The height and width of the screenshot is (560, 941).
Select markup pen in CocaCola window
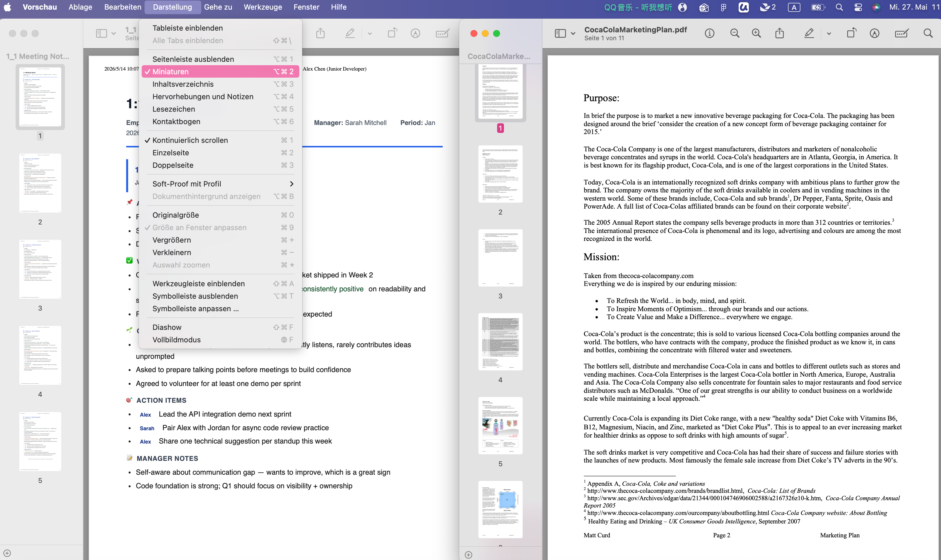[x=809, y=34]
